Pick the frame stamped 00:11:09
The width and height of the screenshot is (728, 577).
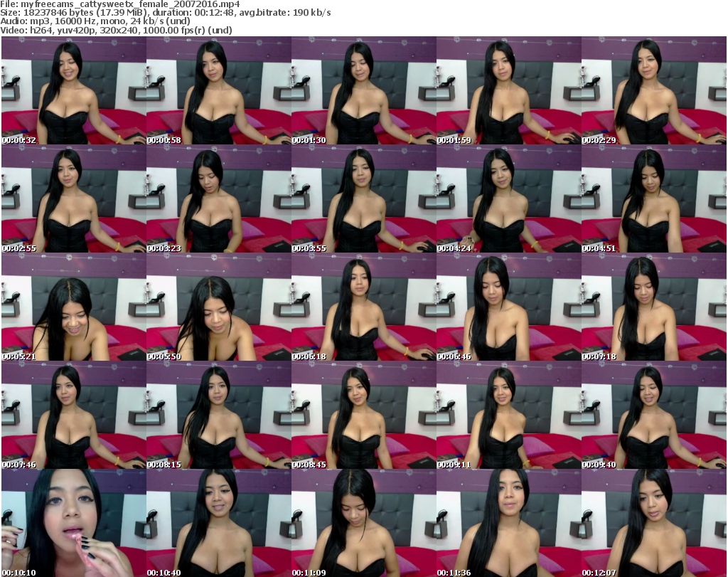point(364,523)
